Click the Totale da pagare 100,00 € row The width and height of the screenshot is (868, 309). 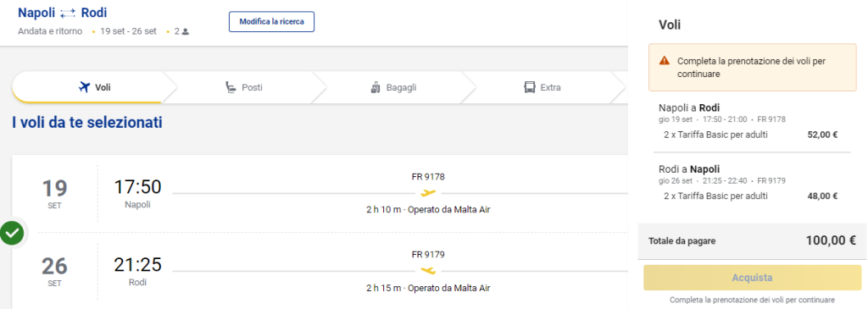[x=753, y=241]
